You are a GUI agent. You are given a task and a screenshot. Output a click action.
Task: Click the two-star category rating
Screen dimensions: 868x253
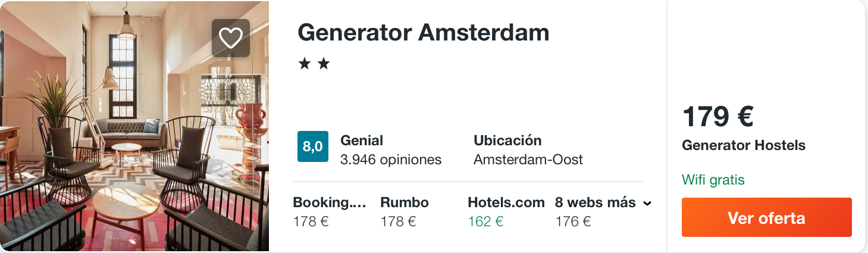coord(314,64)
